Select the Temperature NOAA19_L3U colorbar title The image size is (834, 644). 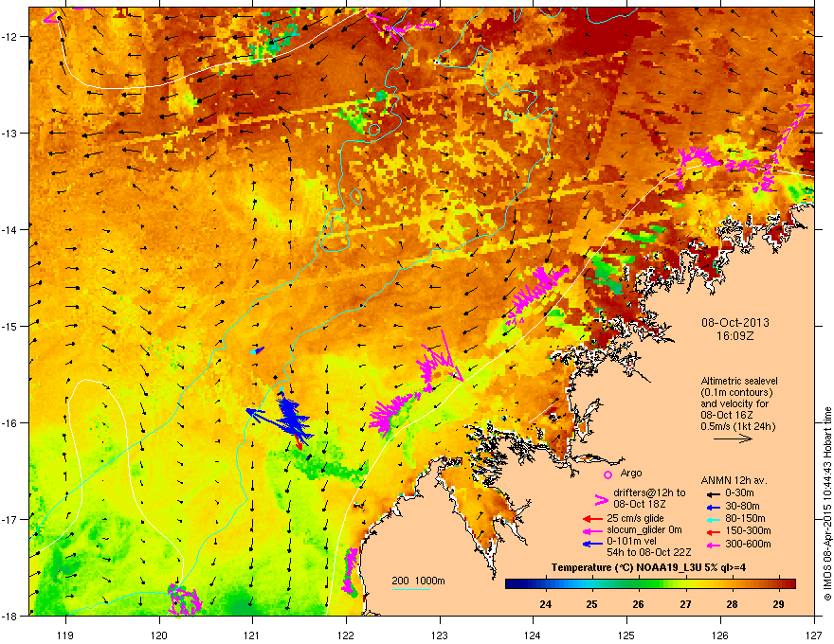648,567
